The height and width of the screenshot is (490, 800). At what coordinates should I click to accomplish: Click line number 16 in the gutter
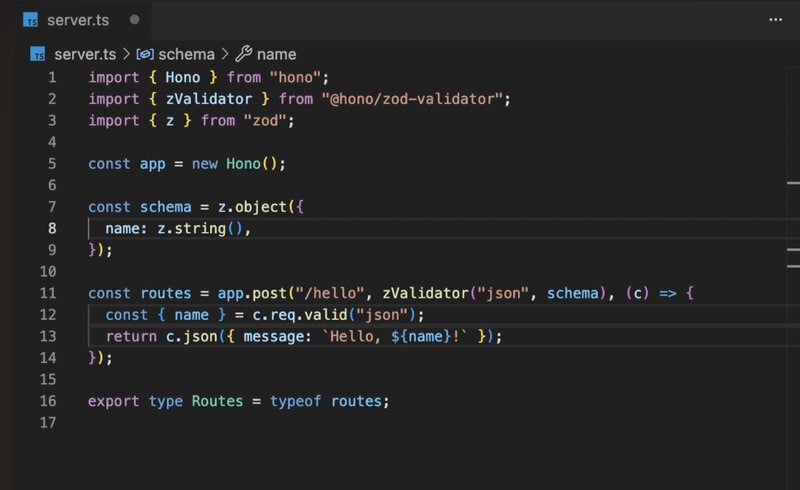tap(48, 401)
